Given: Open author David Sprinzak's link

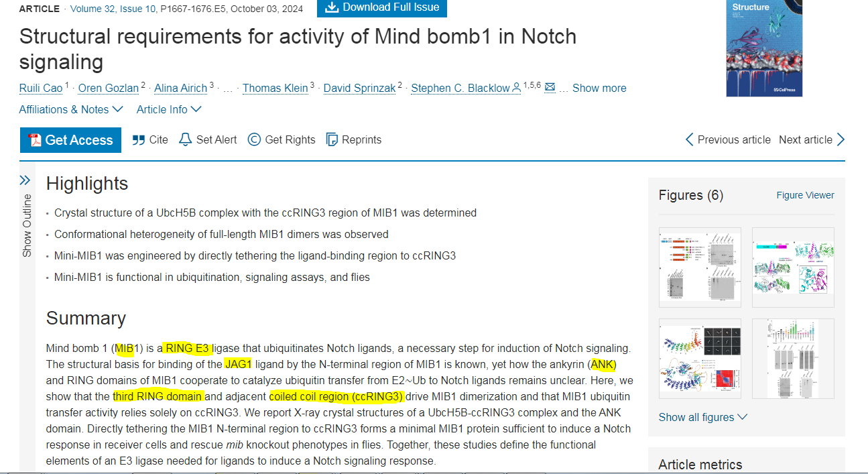Looking at the screenshot, I should point(359,88).
